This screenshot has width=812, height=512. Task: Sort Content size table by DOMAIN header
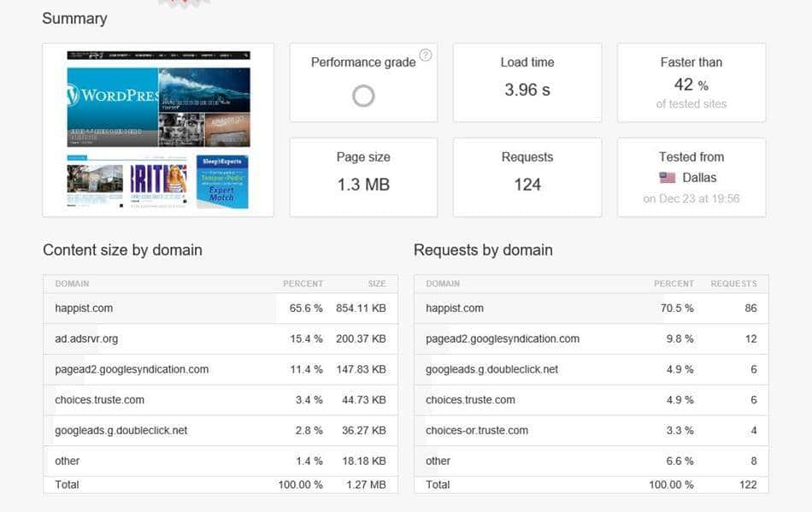pos(73,284)
